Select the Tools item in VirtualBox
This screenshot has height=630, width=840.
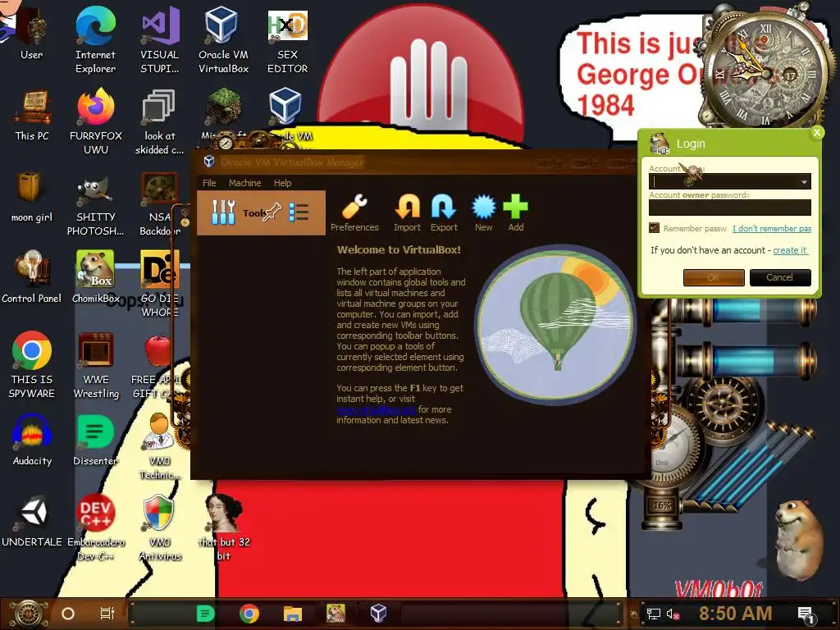(x=261, y=212)
